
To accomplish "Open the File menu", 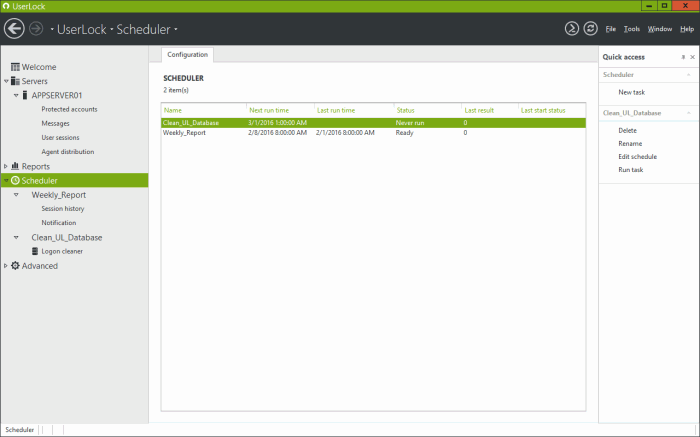I will coord(610,29).
